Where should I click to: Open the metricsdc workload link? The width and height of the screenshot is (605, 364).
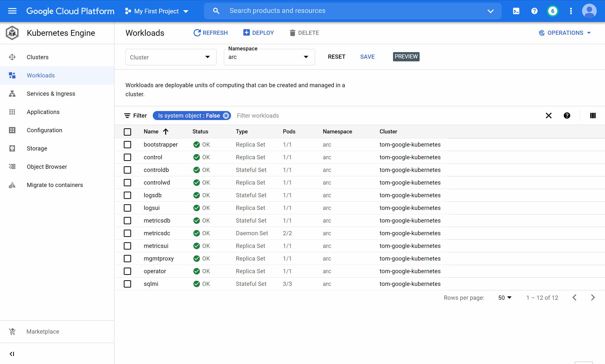click(157, 233)
